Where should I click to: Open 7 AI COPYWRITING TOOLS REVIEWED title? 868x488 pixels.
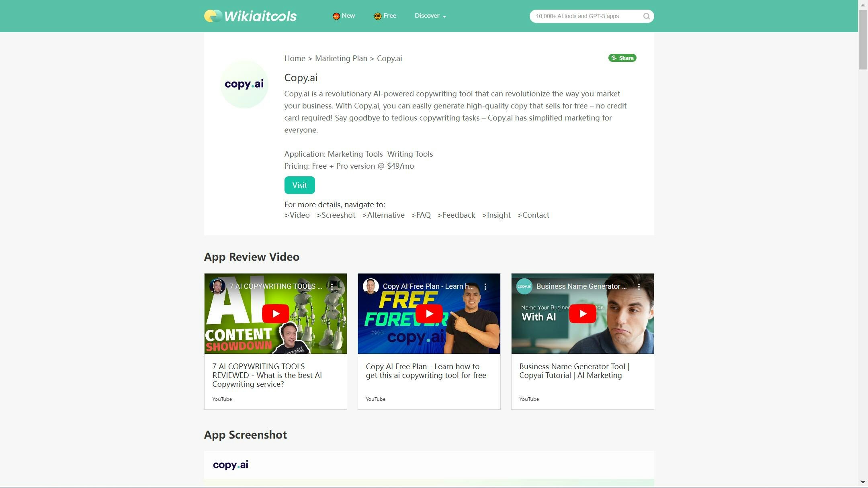[x=267, y=375]
